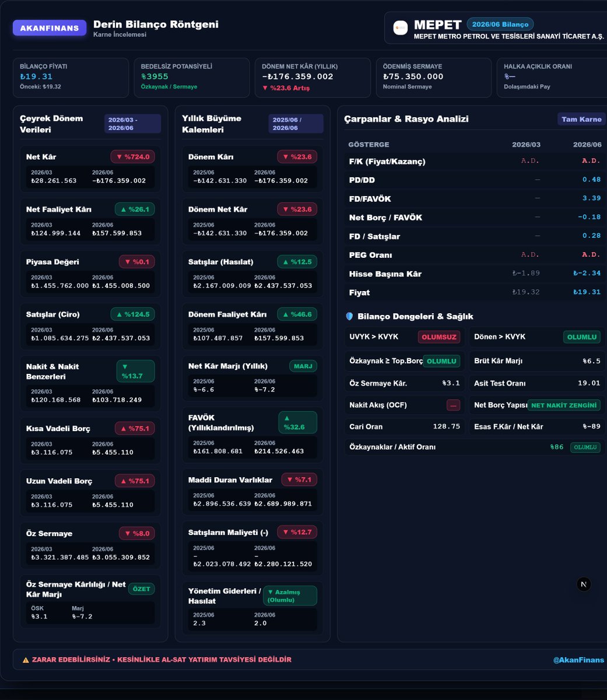The width and height of the screenshot is (607, 700).
Task: Click the Maddi Duran Varlıklar %7.1 badge
Action: pyautogui.click(x=299, y=480)
